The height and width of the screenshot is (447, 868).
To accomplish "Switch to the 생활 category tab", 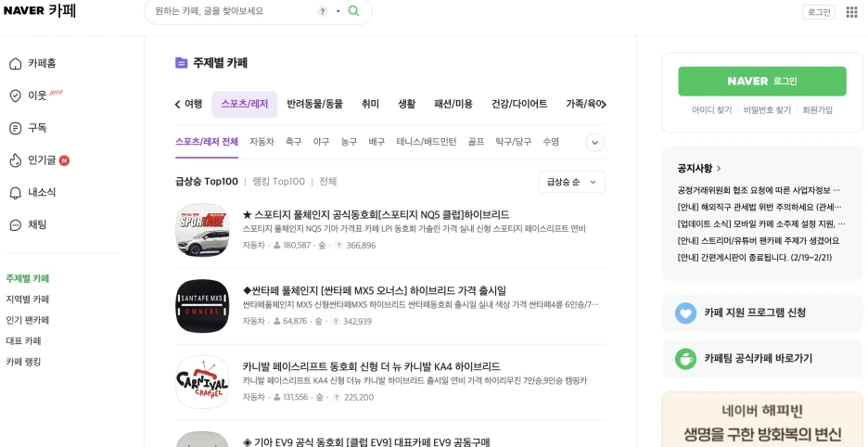I will click(x=407, y=104).
